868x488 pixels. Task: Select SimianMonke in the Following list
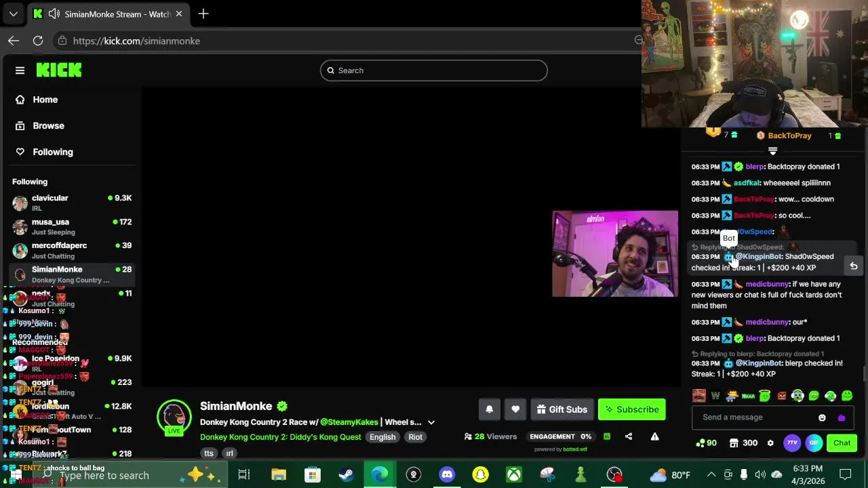71,274
